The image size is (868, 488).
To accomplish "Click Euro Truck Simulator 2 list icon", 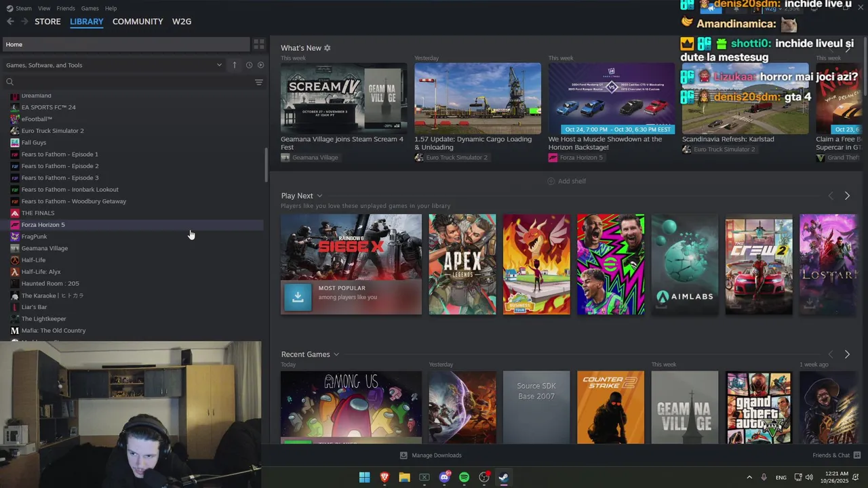I will pyautogui.click(x=15, y=131).
